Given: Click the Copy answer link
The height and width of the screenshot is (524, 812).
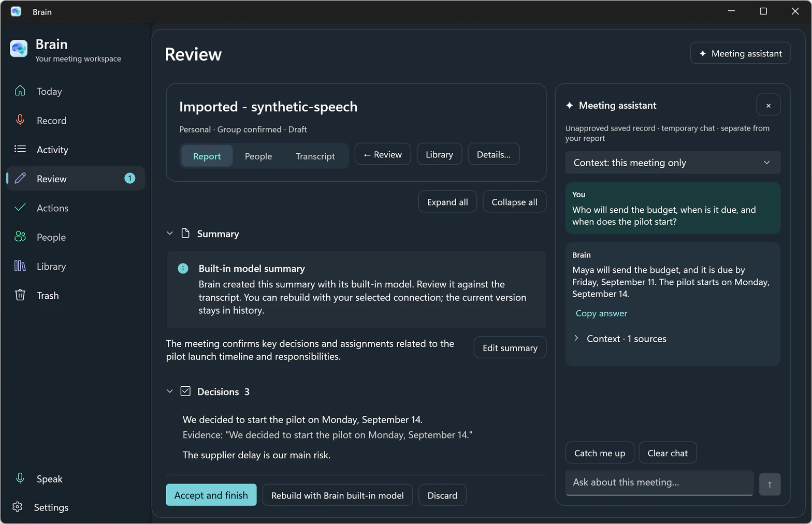Looking at the screenshot, I should (x=601, y=313).
